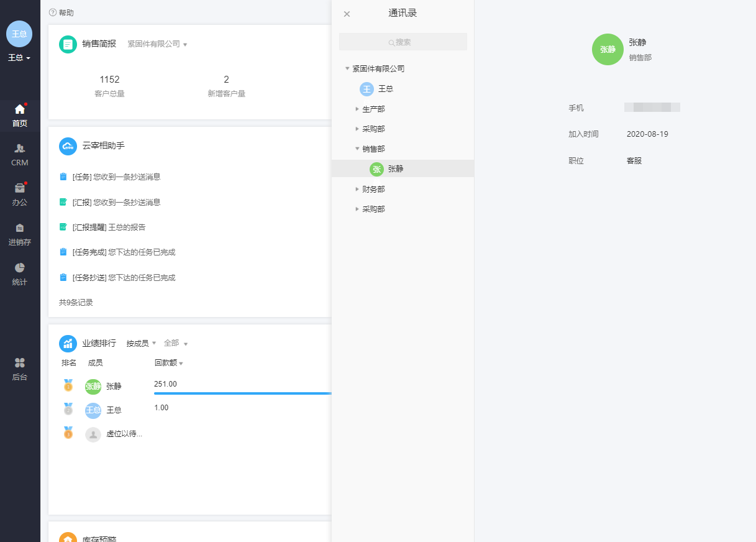This screenshot has width=756, height=542.
Task: Select 张静 in the contacts tree
Action: (403, 168)
